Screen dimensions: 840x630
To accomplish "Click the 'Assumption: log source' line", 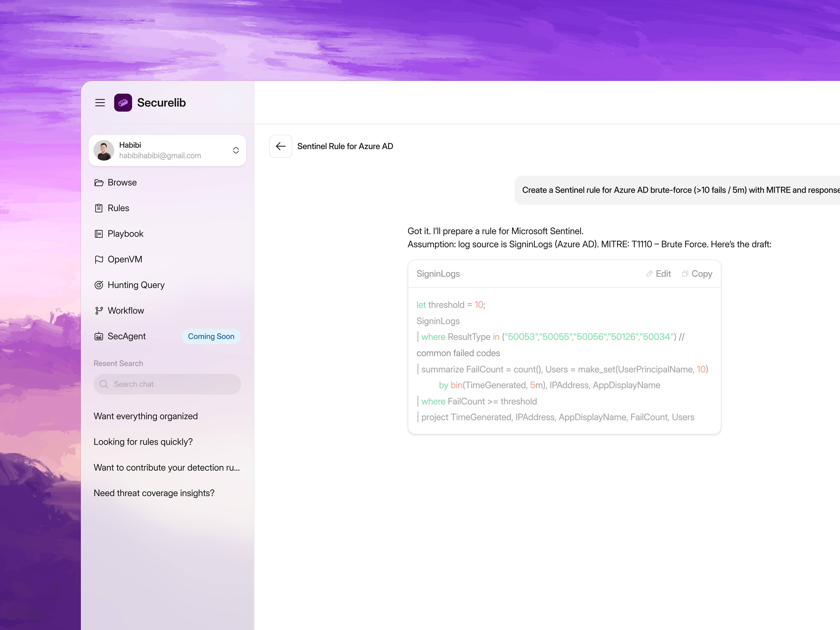I will pyautogui.click(x=589, y=244).
